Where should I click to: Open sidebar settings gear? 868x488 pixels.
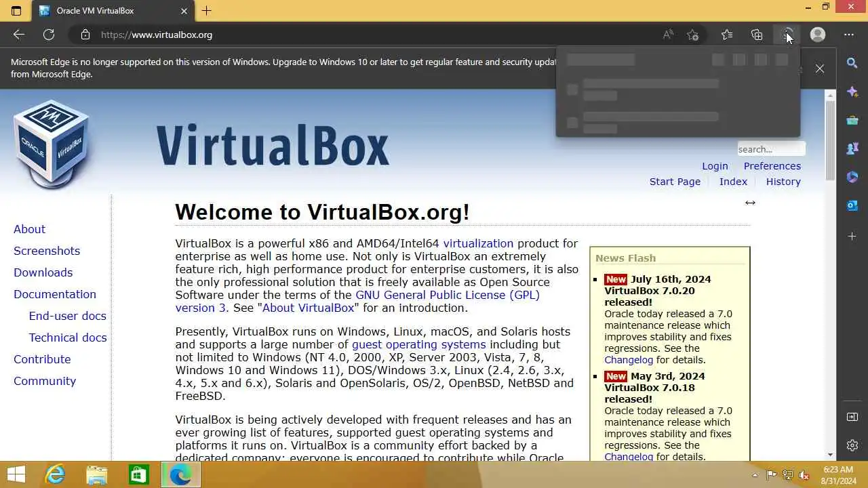point(852,445)
